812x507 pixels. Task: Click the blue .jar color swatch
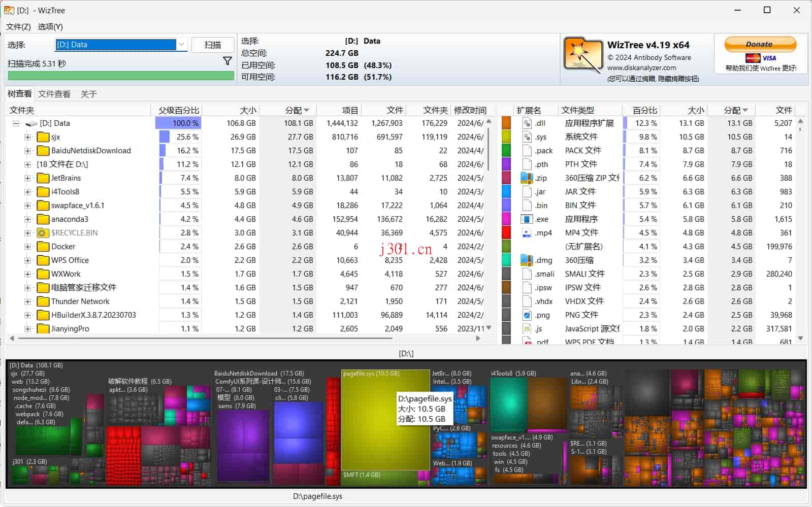point(506,191)
